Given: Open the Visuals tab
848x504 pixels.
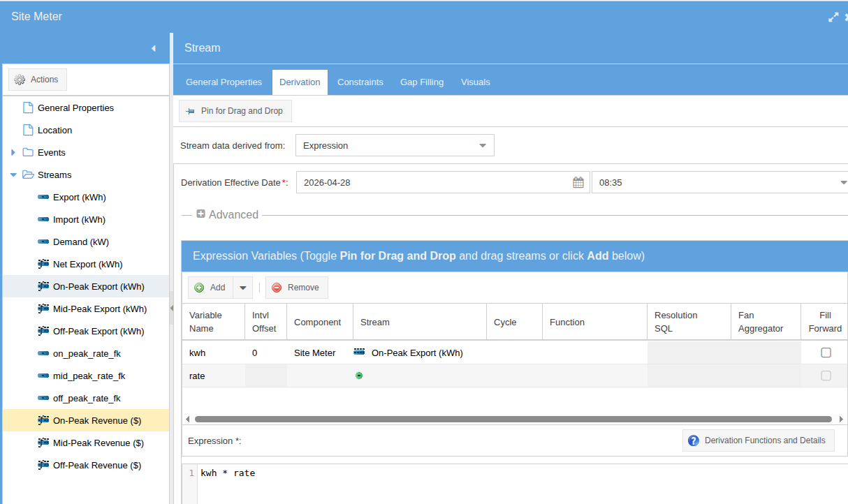Looking at the screenshot, I should tap(476, 82).
